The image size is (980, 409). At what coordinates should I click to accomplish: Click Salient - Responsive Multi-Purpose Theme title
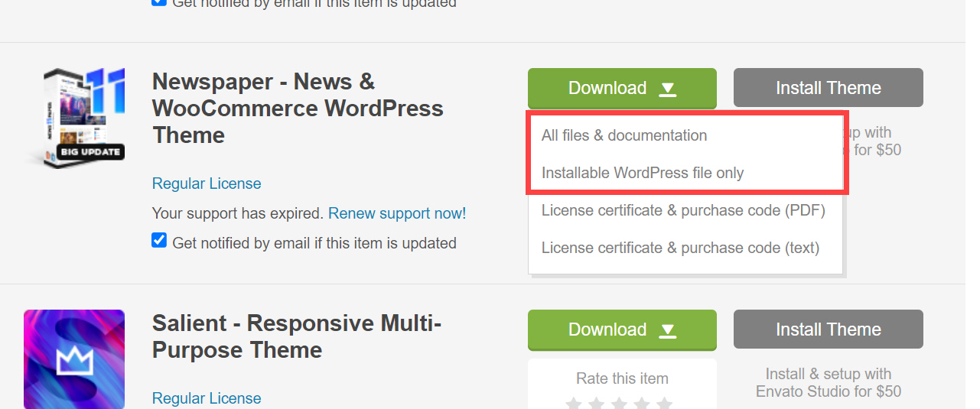(297, 336)
